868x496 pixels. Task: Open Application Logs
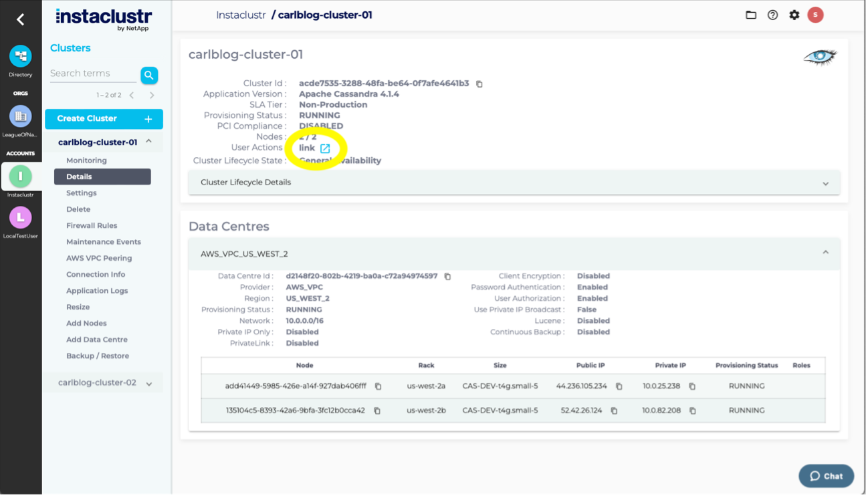pos(97,291)
